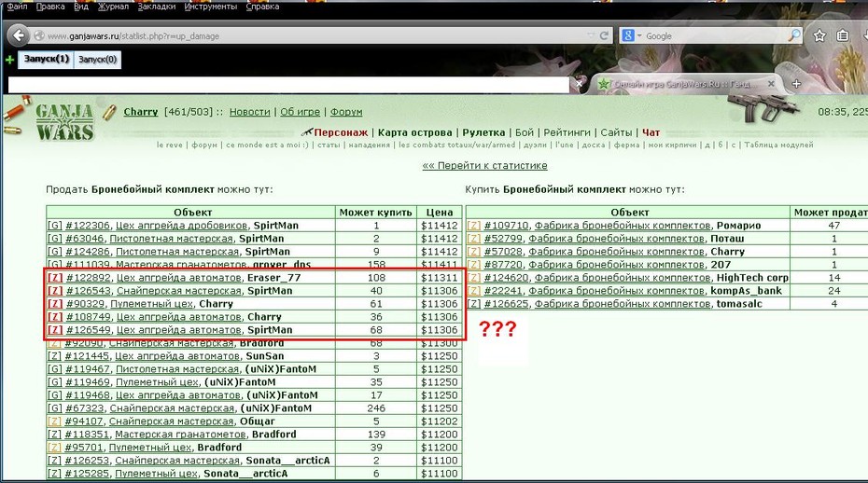
Task: Click Перейти к статистике link
Action: pyautogui.click(x=484, y=165)
